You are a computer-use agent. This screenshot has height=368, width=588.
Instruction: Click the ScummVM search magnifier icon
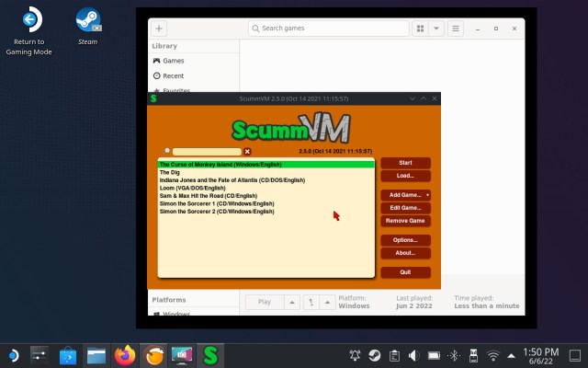pyautogui.click(x=167, y=151)
